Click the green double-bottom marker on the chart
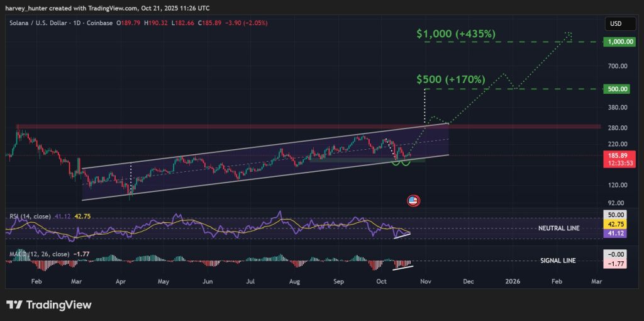The height and width of the screenshot is (321, 644). click(x=401, y=164)
